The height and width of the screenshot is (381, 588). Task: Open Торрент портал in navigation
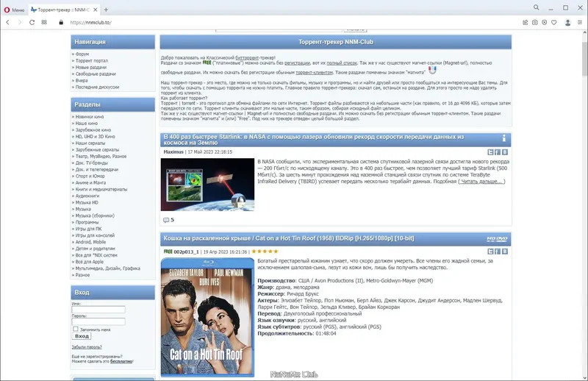[x=91, y=60]
